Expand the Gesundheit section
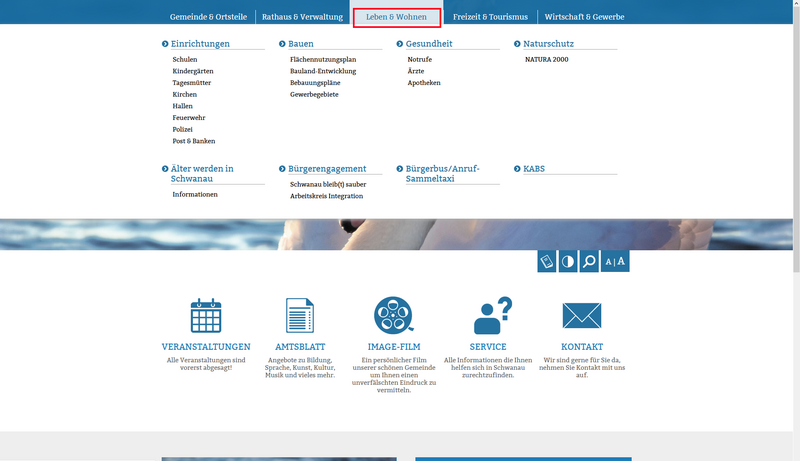 pyautogui.click(x=429, y=44)
